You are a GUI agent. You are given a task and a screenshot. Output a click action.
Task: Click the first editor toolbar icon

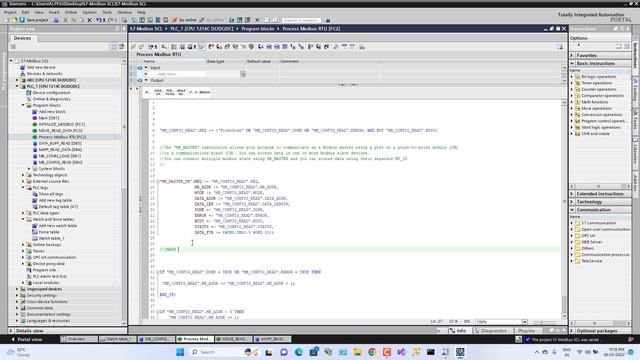click(133, 47)
